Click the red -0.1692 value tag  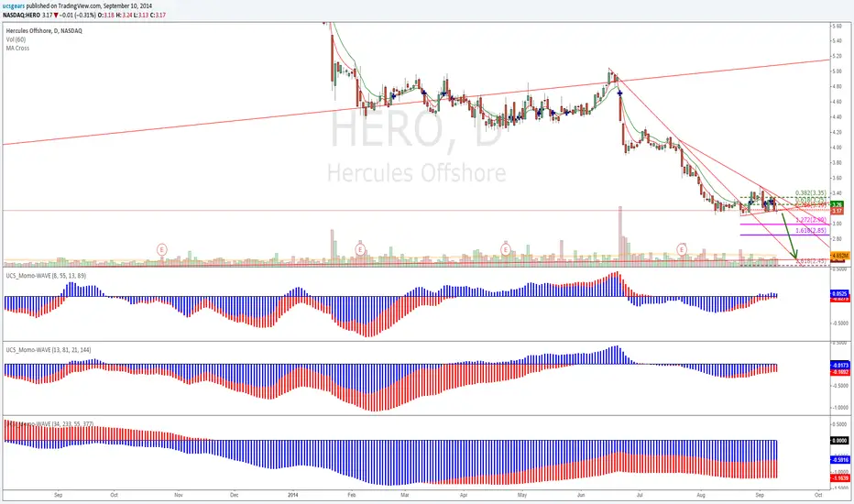tap(839, 372)
